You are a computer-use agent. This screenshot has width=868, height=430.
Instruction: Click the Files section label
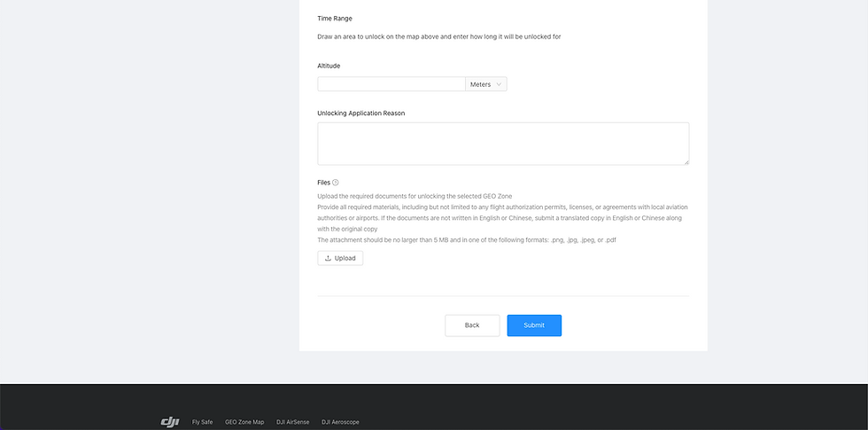[324, 183]
